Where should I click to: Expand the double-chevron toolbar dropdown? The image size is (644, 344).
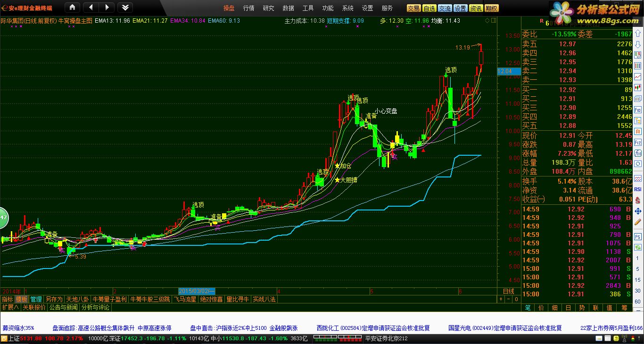click(124, 8)
